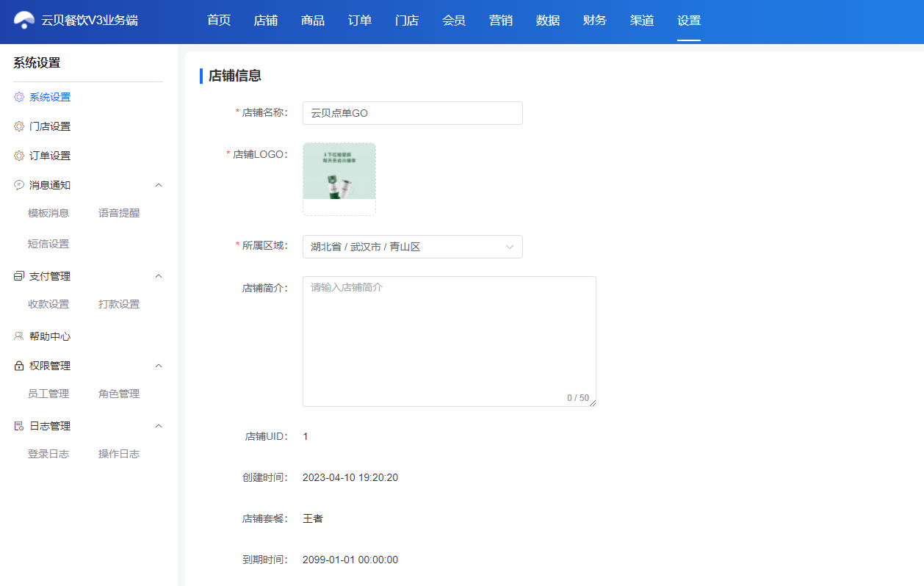The image size is (924, 586).
Task: Click the 2099-01-01 00:00:00 expiry value
Action: pos(350,560)
